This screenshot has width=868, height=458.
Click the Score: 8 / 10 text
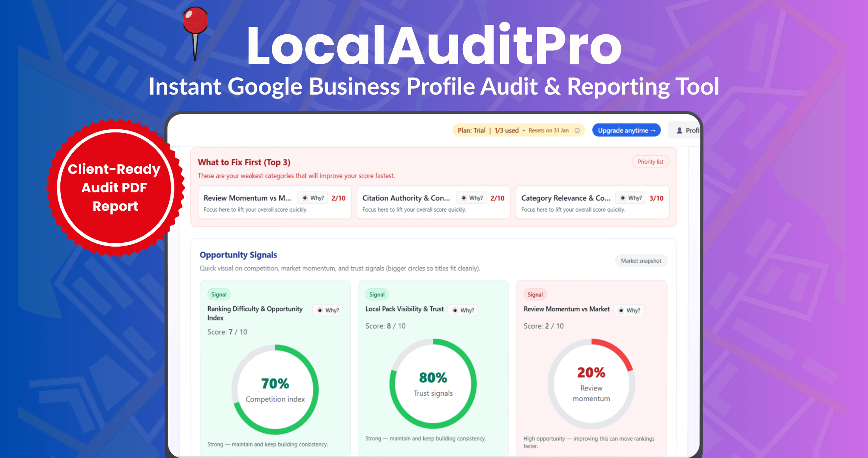tap(385, 326)
